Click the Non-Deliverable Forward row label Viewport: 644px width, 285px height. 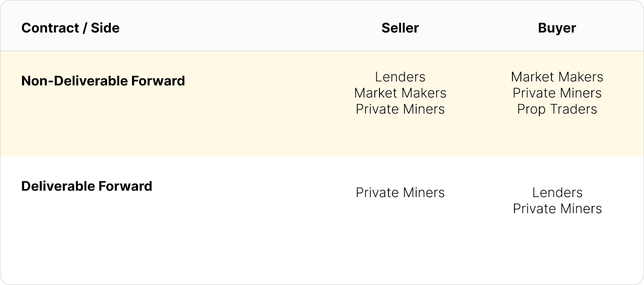tap(103, 81)
